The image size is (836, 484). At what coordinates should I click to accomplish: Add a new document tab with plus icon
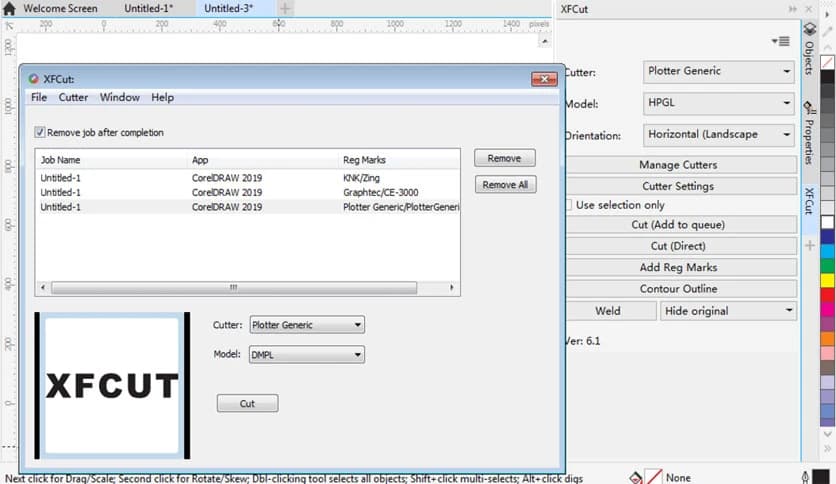pyautogui.click(x=284, y=8)
